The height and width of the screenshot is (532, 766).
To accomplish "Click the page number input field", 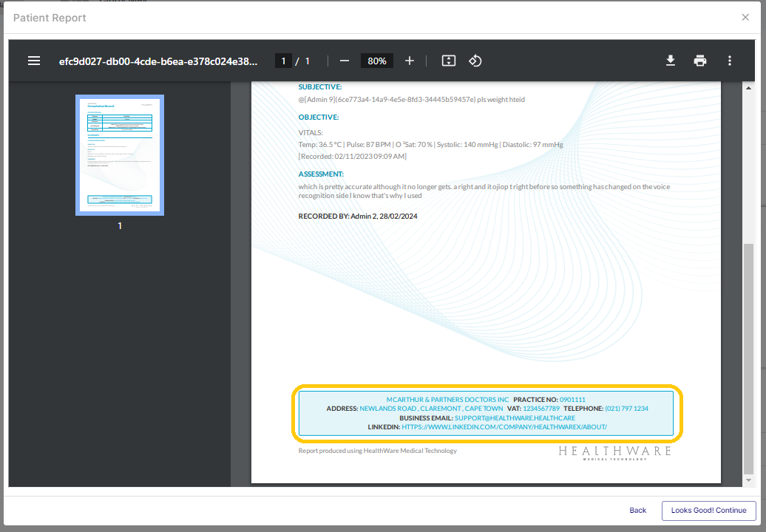I will click(282, 61).
